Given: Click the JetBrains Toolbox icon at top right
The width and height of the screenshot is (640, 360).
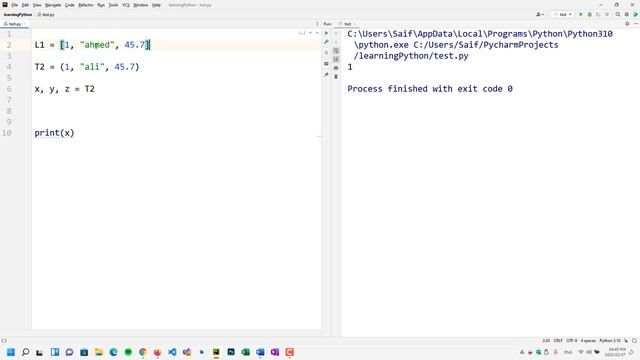Looking at the screenshot, I should 636,14.
